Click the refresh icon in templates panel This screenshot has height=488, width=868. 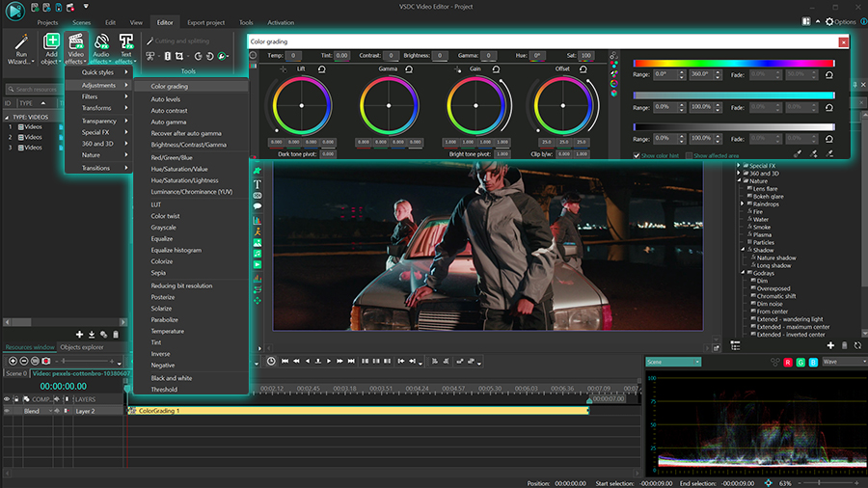857,345
